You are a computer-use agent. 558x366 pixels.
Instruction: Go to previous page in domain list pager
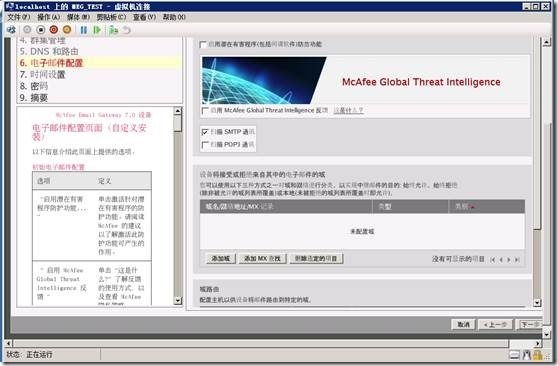[501, 260]
